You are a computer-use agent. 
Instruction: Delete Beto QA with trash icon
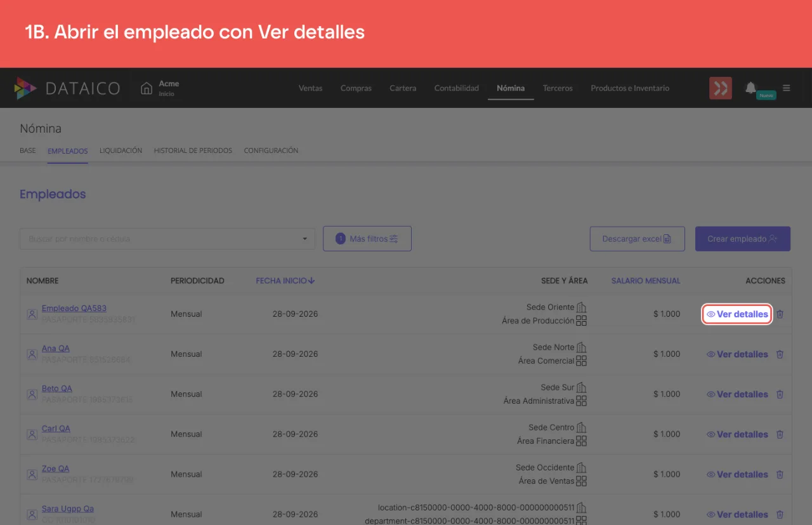pos(780,394)
